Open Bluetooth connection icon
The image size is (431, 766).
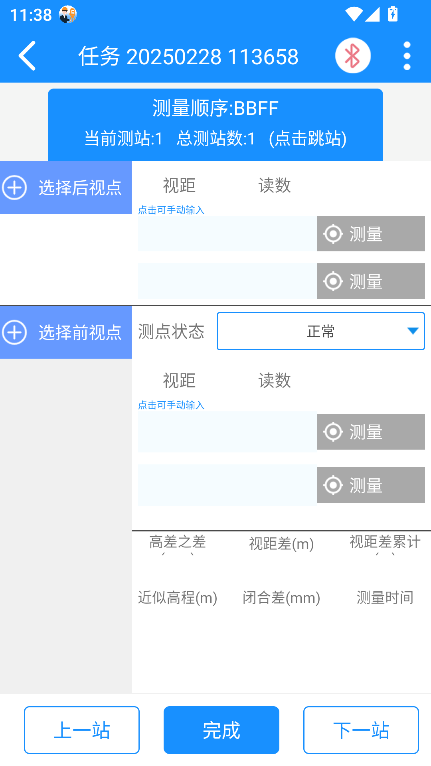tap(353, 56)
